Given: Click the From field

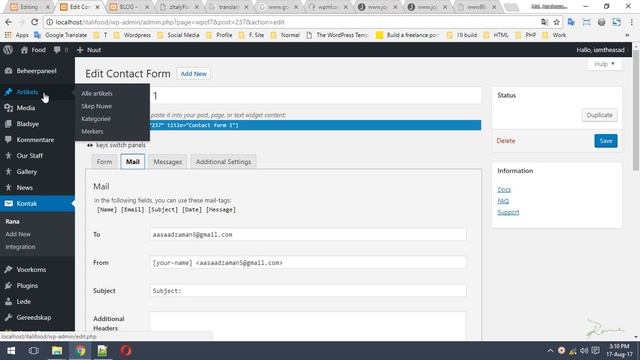Looking at the screenshot, I should [308, 262].
